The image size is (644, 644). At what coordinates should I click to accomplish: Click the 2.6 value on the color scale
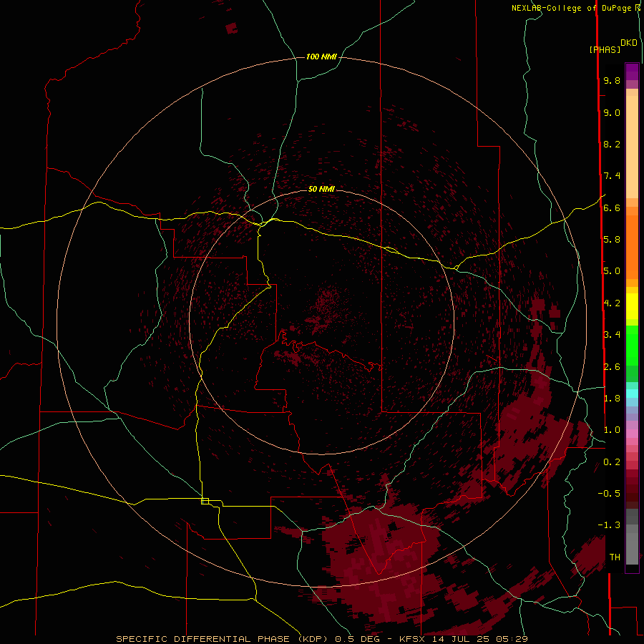click(612, 366)
